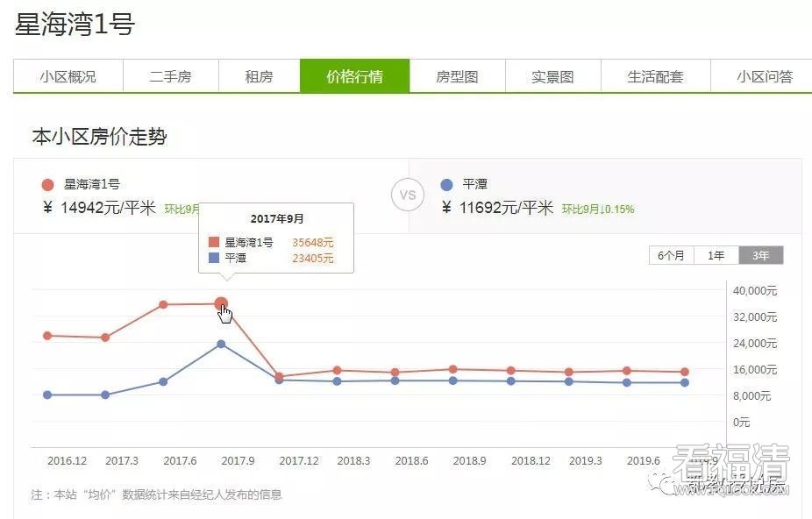Toggle the 星海湾1号 red legend dot
Image resolution: width=812 pixels, height=519 pixels.
[x=47, y=185]
